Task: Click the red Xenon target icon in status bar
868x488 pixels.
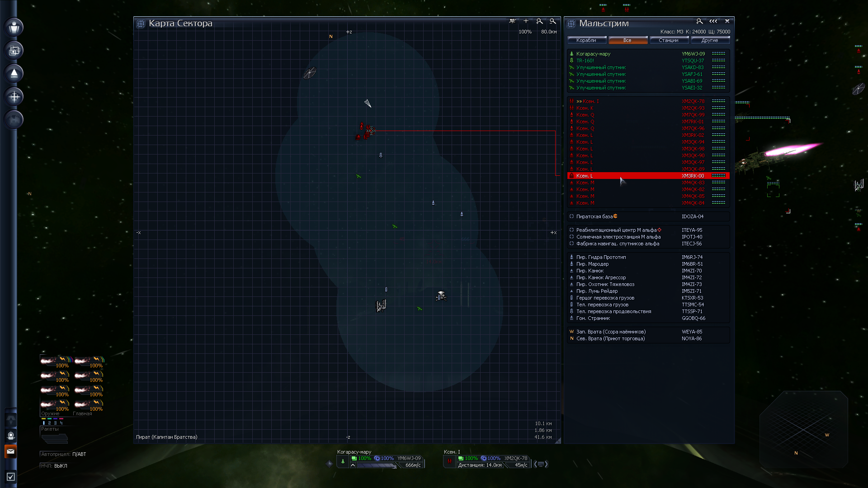Action: tap(449, 461)
